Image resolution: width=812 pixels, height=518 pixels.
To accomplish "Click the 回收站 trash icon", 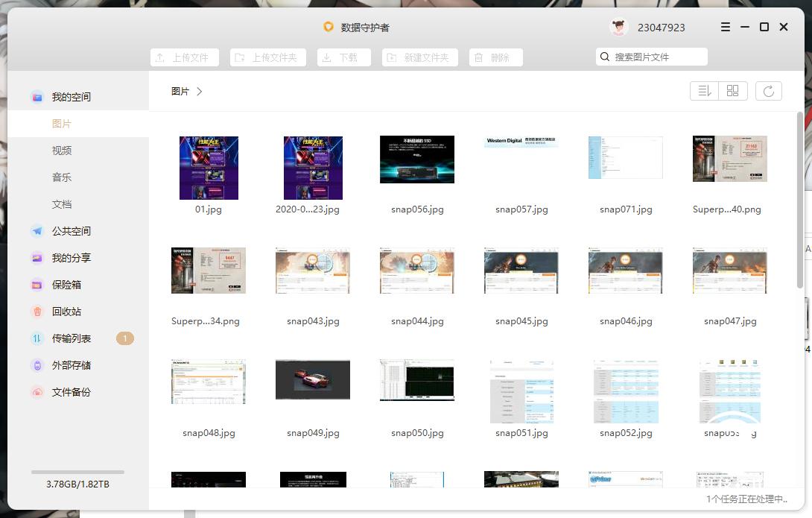I will [x=37, y=312].
